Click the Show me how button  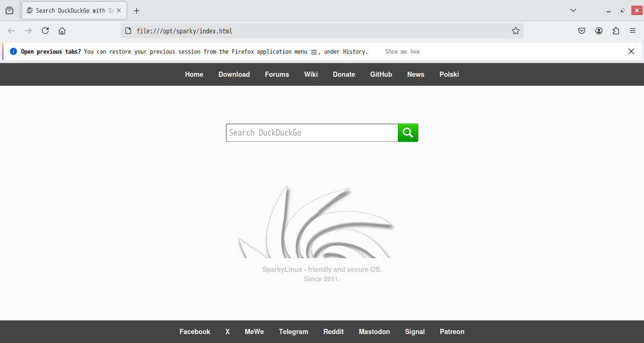pyautogui.click(x=402, y=51)
